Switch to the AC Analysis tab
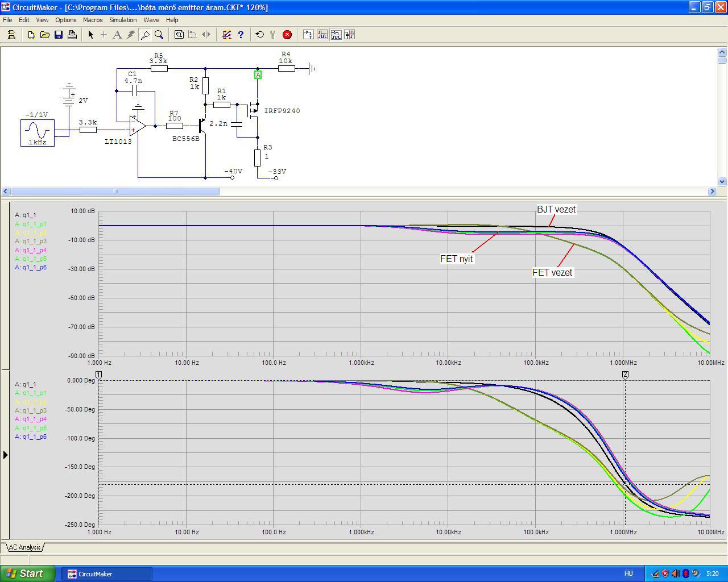This screenshot has height=582, width=728. tap(24, 547)
